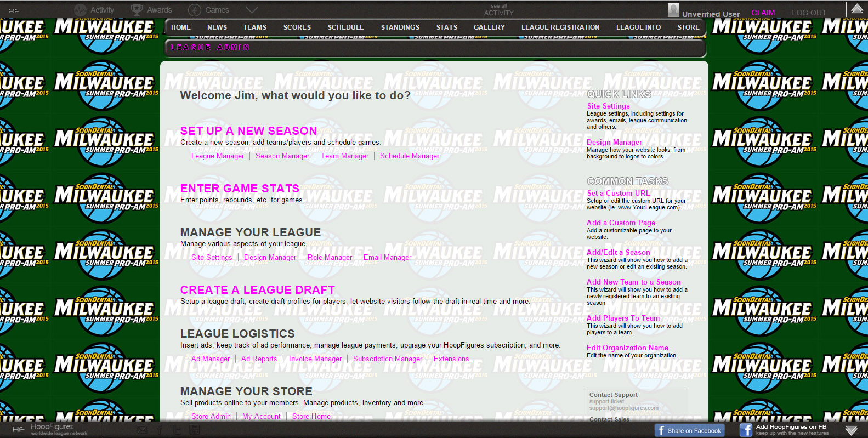The width and height of the screenshot is (868, 438).
Task: Click the Unverified User avatar
Action: [x=673, y=10]
